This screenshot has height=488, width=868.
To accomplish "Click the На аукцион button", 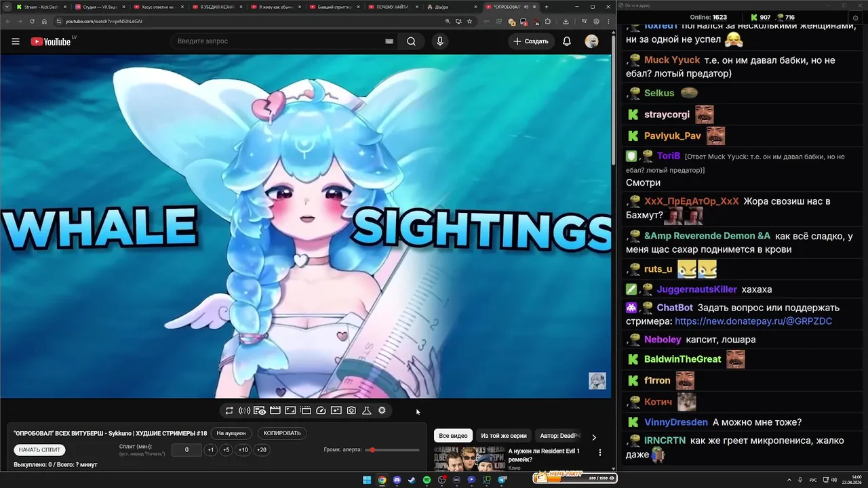I will tap(231, 433).
